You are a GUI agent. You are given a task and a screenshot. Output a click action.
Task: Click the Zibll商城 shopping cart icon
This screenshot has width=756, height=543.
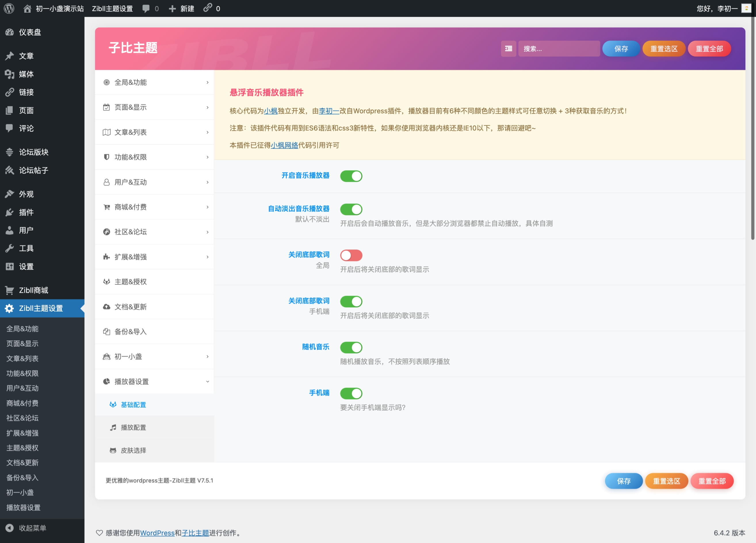[x=9, y=290]
